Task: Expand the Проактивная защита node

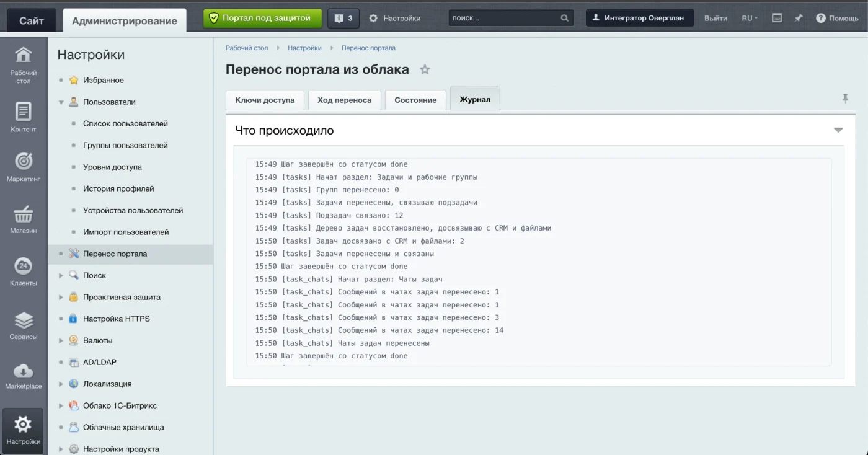Action: coord(61,297)
